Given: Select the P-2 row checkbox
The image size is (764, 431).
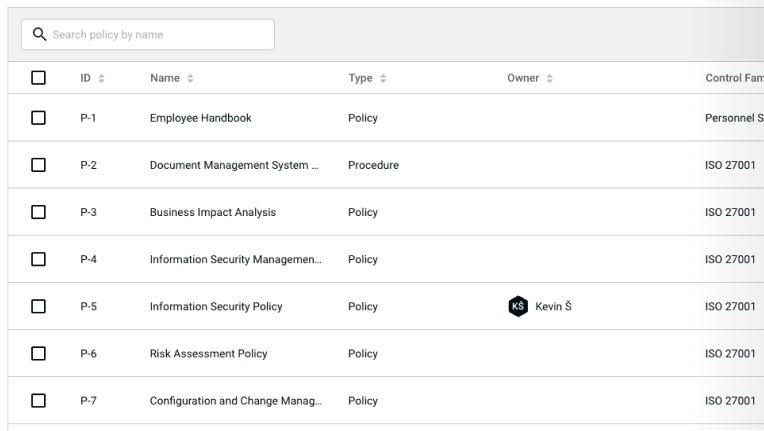Looking at the screenshot, I should [x=39, y=165].
